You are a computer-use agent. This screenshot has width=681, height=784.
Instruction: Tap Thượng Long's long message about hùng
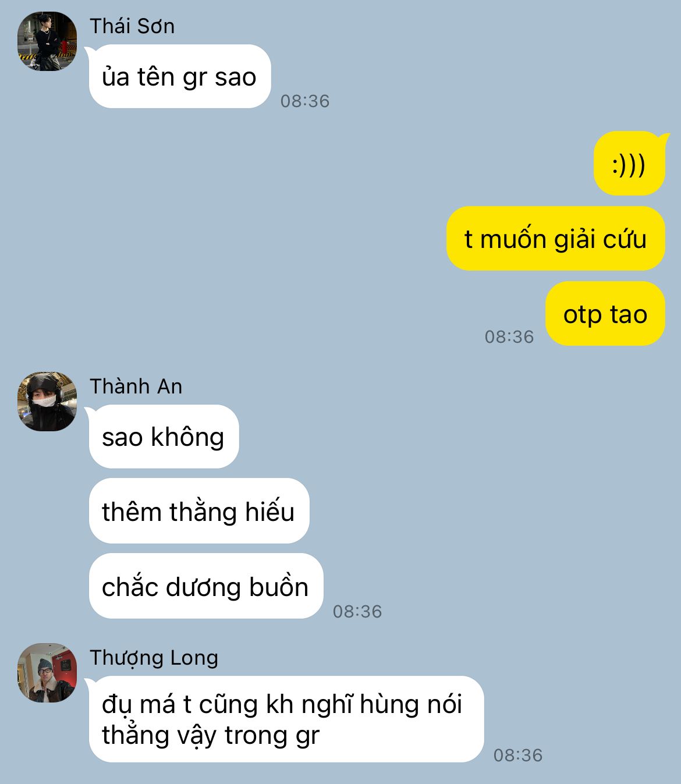click(286, 719)
